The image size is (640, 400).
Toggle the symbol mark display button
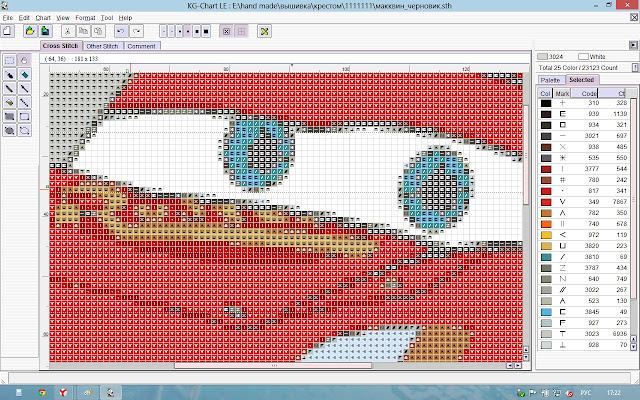227,31
